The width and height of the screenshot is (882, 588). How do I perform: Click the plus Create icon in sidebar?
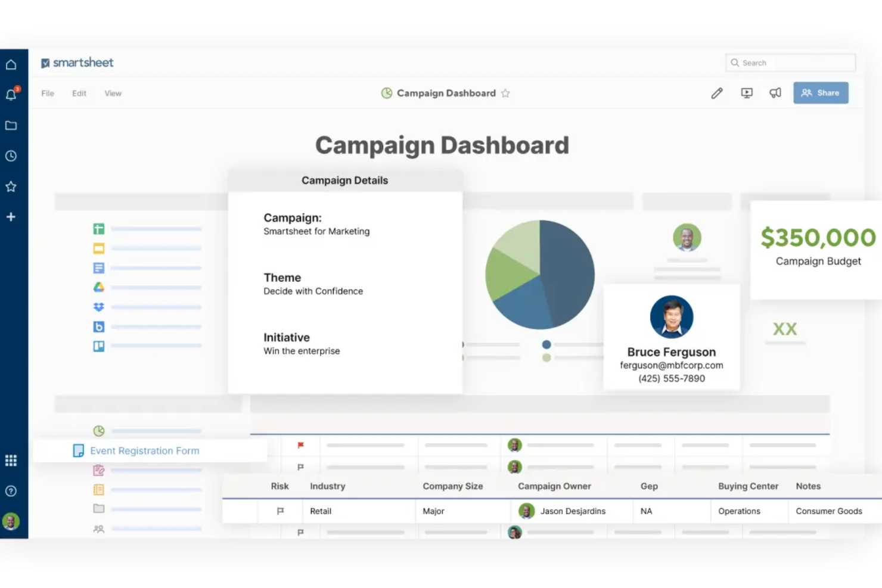(x=11, y=217)
